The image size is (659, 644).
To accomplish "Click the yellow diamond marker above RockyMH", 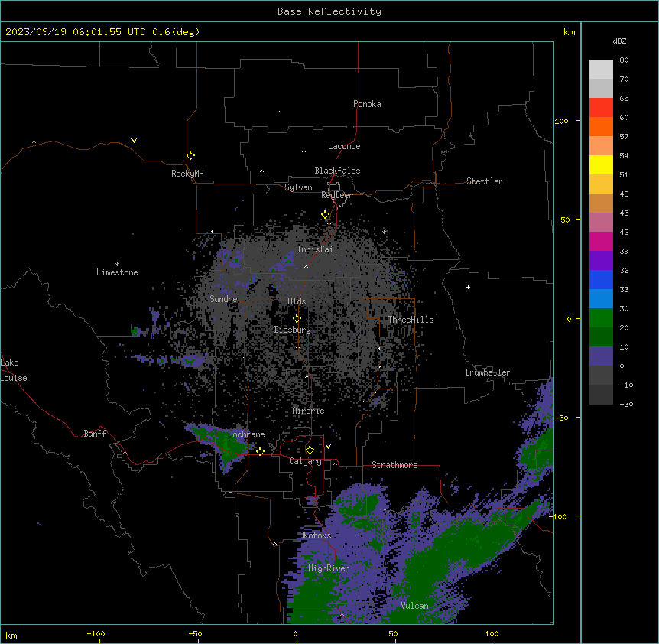I will point(190,156).
